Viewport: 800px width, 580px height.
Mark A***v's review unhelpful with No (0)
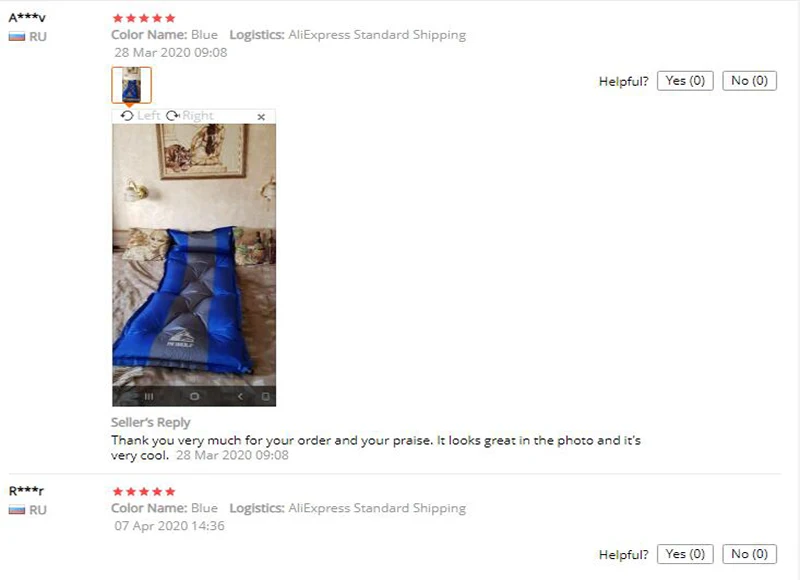pyautogui.click(x=749, y=81)
